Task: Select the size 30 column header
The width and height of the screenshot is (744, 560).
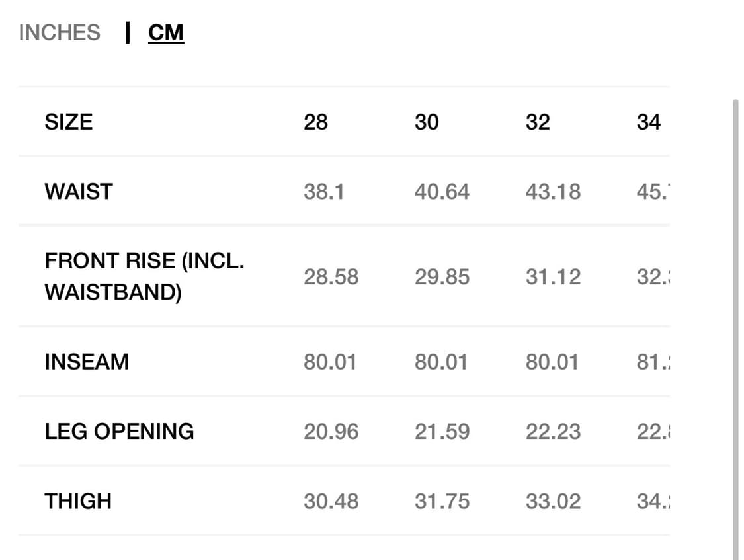Action: [x=427, y=122]
